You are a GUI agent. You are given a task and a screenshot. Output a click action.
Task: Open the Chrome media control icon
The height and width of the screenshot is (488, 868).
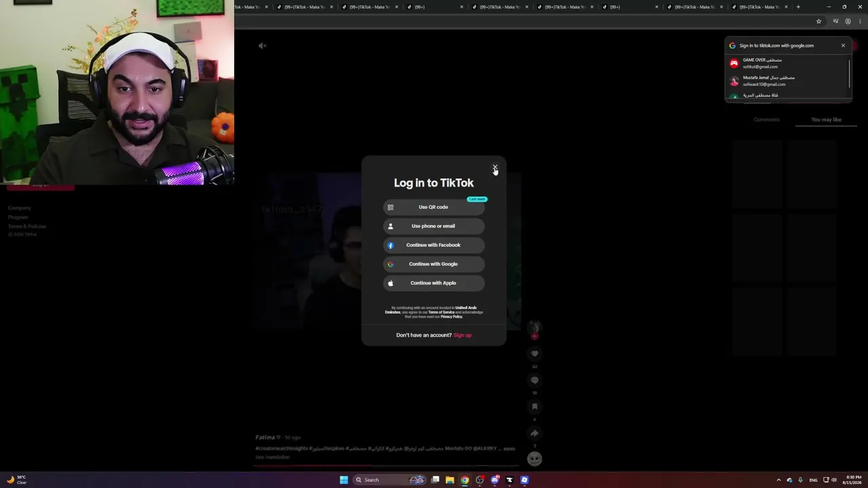tap(835, 21)
